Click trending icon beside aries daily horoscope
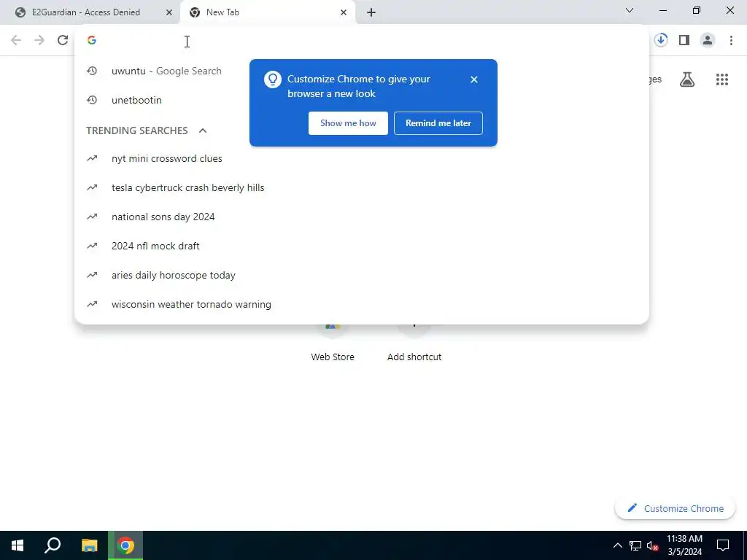This screenshot has width=747, height=560. coord(92,275)
